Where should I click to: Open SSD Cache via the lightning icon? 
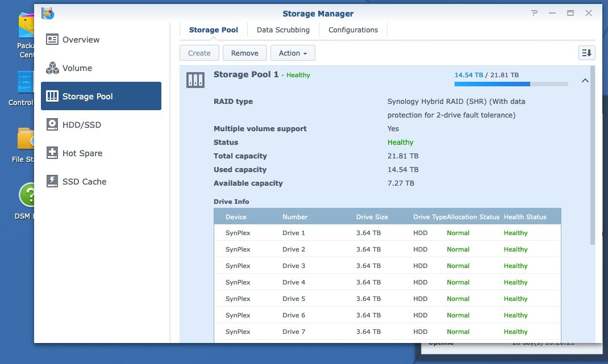(x=53, y=182)
